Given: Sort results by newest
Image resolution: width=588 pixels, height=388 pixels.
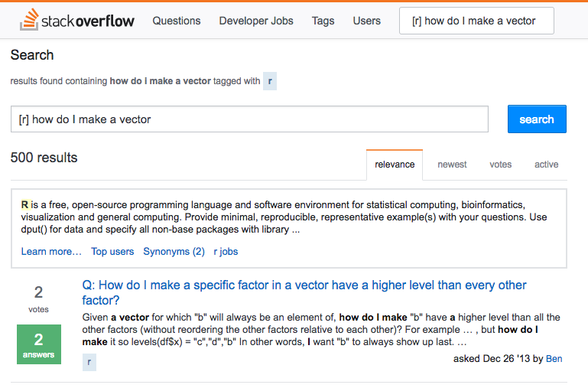Looking at the screenshot, I should (452, 165).
